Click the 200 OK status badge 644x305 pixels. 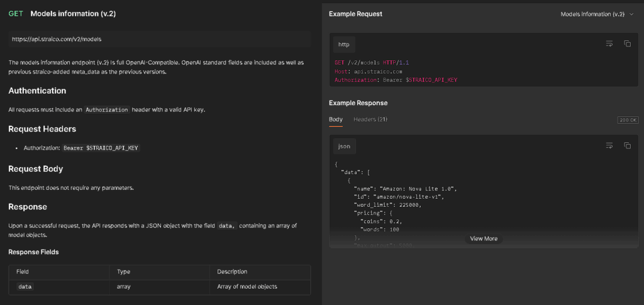tap(628, 120)
